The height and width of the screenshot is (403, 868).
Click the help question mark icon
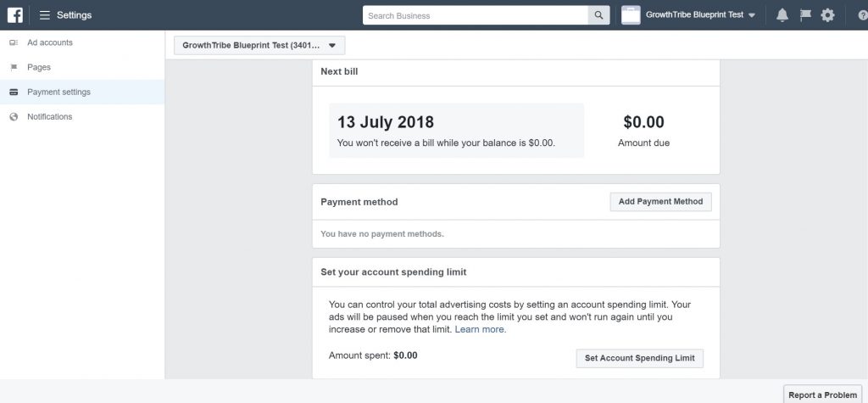point(862,15)
